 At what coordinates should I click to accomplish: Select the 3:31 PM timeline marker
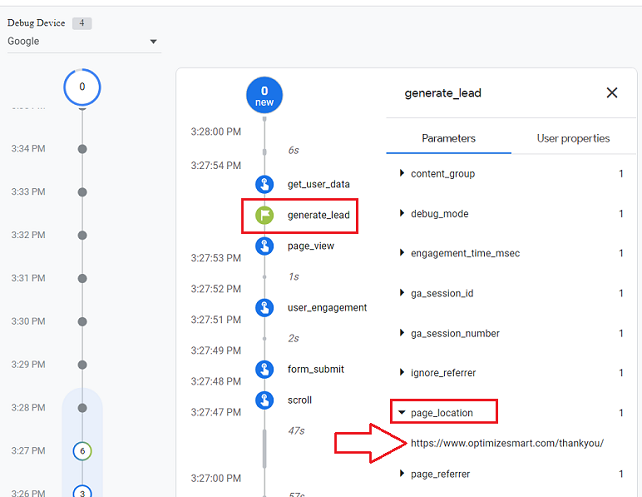tap(82, 278)
